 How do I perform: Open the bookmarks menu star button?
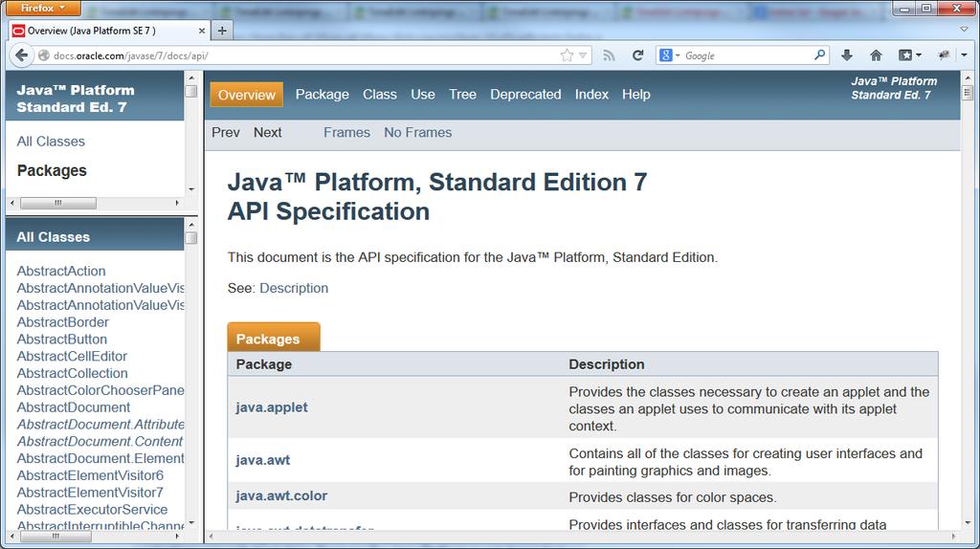(910, 55)
